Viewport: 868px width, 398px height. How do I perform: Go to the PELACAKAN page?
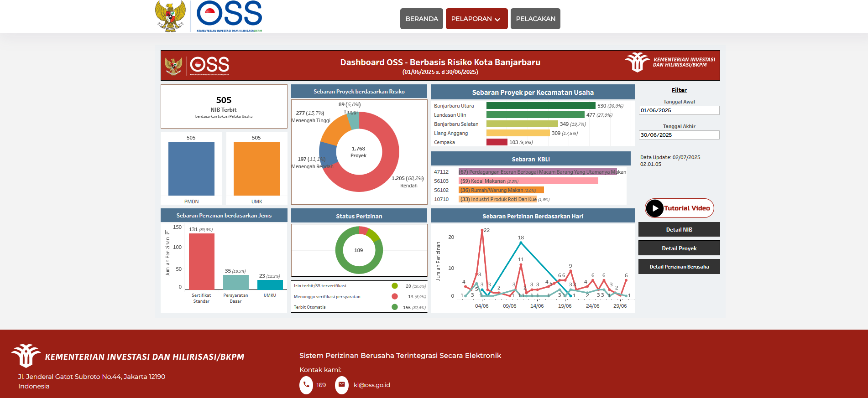535,19
